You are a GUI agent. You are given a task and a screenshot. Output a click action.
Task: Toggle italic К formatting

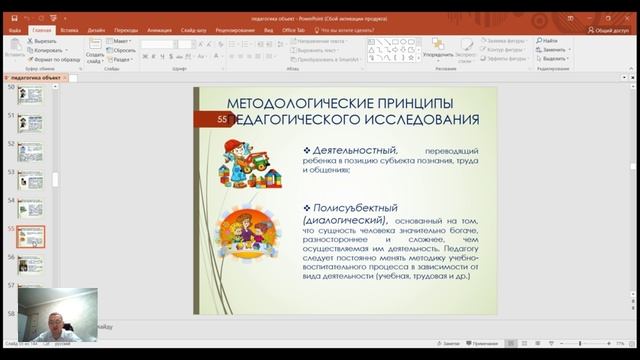point(153,56)
